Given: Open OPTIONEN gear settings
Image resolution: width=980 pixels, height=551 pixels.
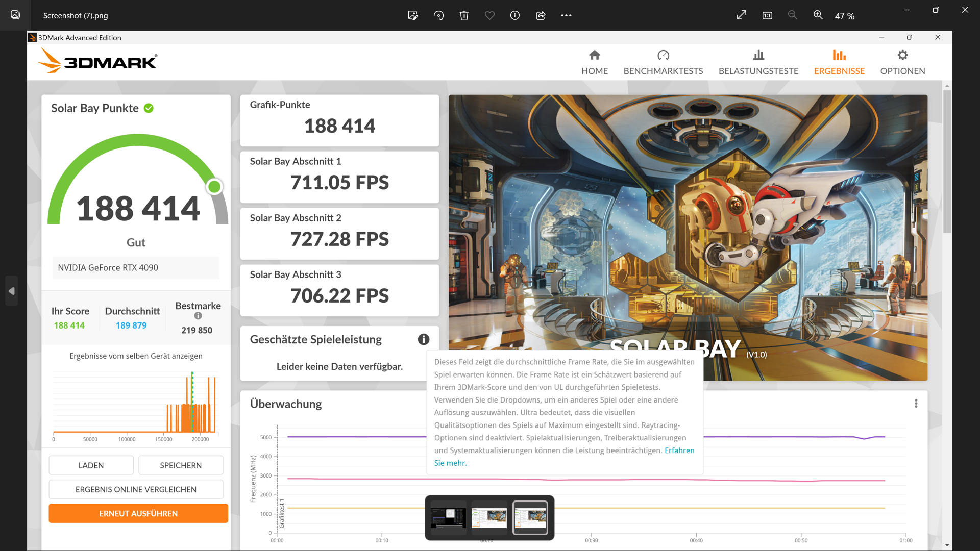Looking at the screenshot, I should pos(902,62).
